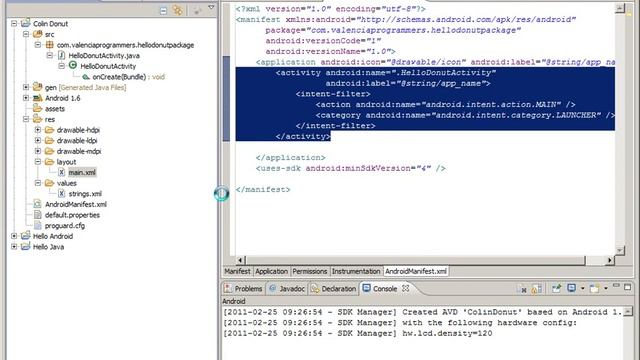The image size is (640, 360).
Task: Select main.xml in layout folder
Action: 82,172
